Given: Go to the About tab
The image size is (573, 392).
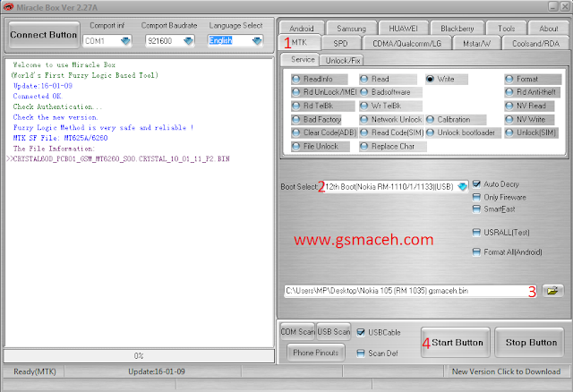Looking at the screenshot, I should (x=549, y=28).
